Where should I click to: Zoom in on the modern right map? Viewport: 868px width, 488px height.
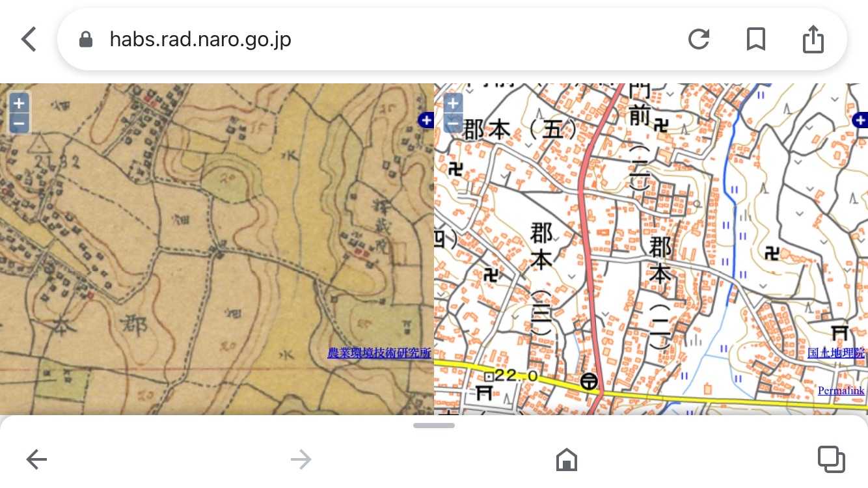(453, 103)
